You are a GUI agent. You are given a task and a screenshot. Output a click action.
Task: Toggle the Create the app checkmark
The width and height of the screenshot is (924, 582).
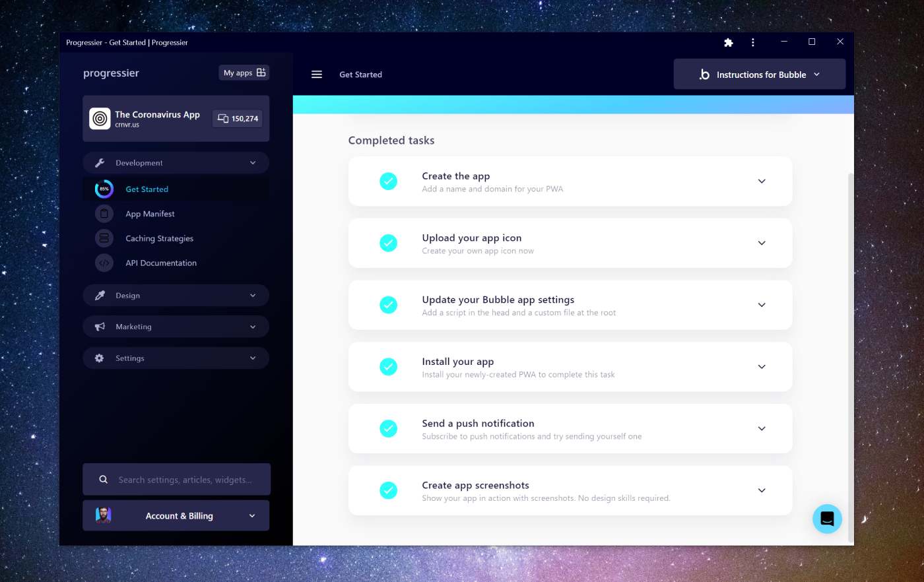point(389,181)
